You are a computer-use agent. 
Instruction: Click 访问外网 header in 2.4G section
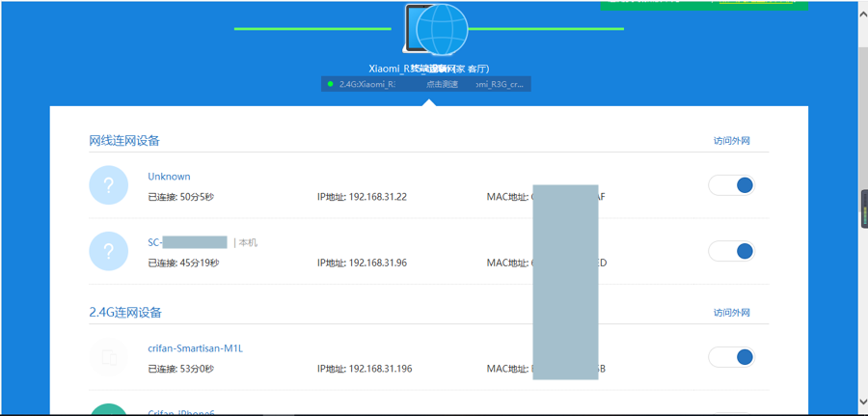click(x=731, y=313)
